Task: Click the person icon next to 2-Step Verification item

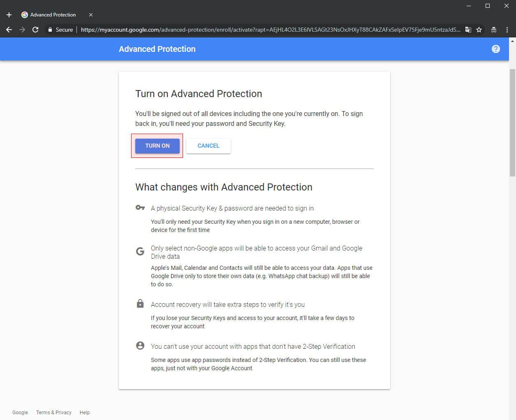Action: [140, 346]
